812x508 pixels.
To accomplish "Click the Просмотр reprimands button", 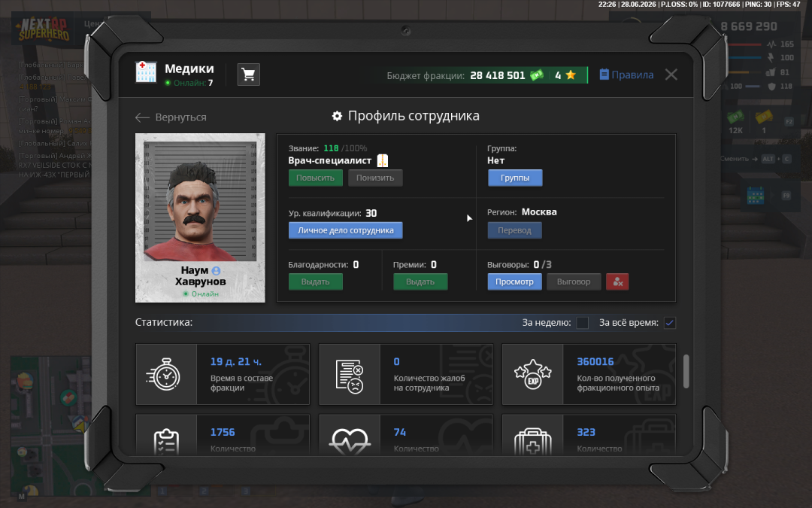I will coord(514,281).
